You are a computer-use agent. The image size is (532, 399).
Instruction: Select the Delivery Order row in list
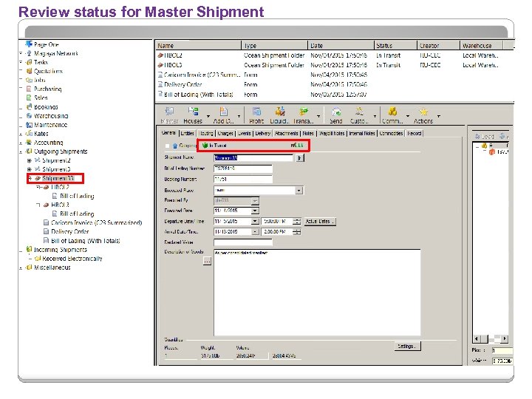click(335, 84)
